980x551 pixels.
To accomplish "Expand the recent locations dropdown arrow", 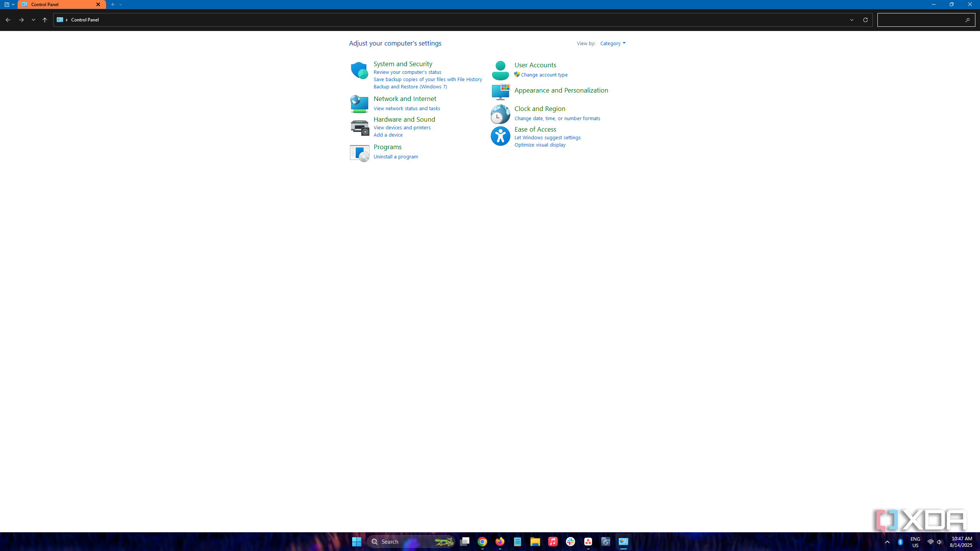I will tap(33, 20).
